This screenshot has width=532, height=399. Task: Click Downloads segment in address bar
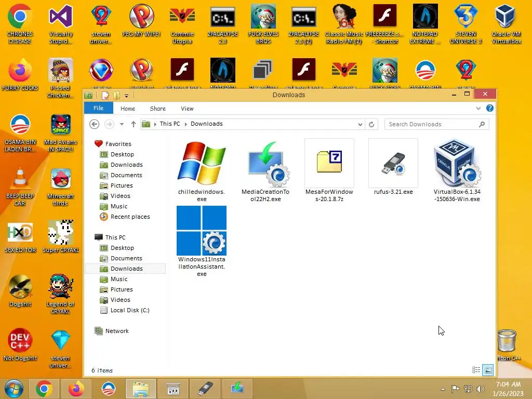click(x=207, y=124)
